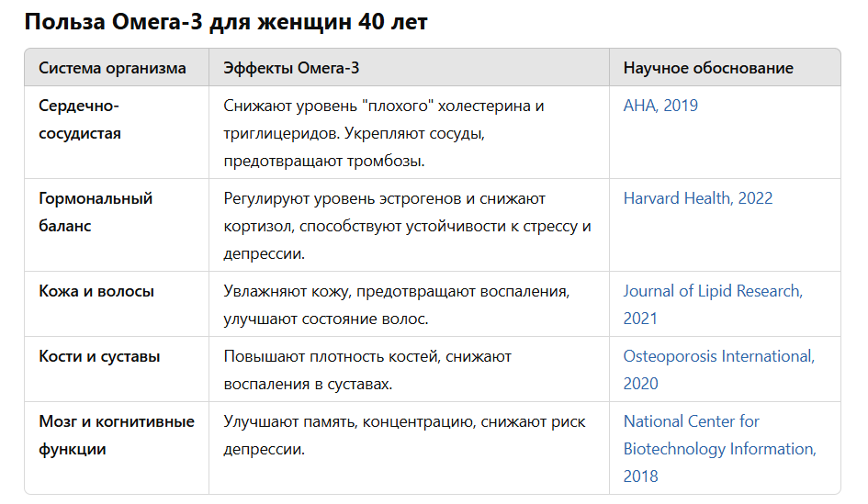Viewport: 868px width, 504px height.
Task: Select the 'Гормональный баланс' row label
Action: 96,212
